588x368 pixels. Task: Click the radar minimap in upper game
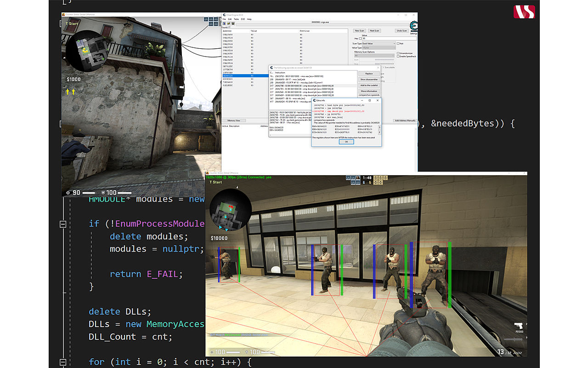tap(86, 52)
